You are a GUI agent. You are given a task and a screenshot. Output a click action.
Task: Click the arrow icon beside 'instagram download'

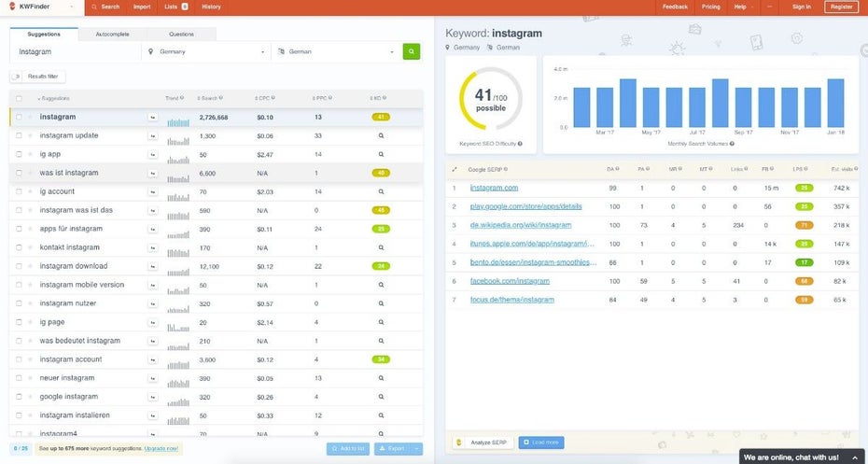(152, 266)
